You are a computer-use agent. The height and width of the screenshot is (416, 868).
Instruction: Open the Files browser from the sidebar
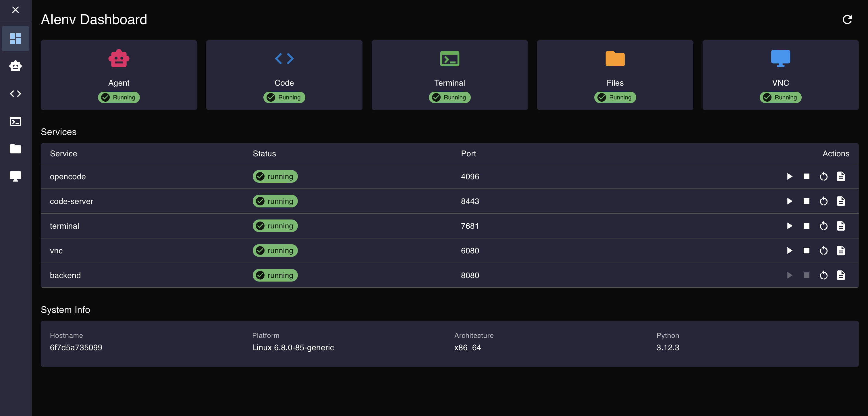pos(16,149)
